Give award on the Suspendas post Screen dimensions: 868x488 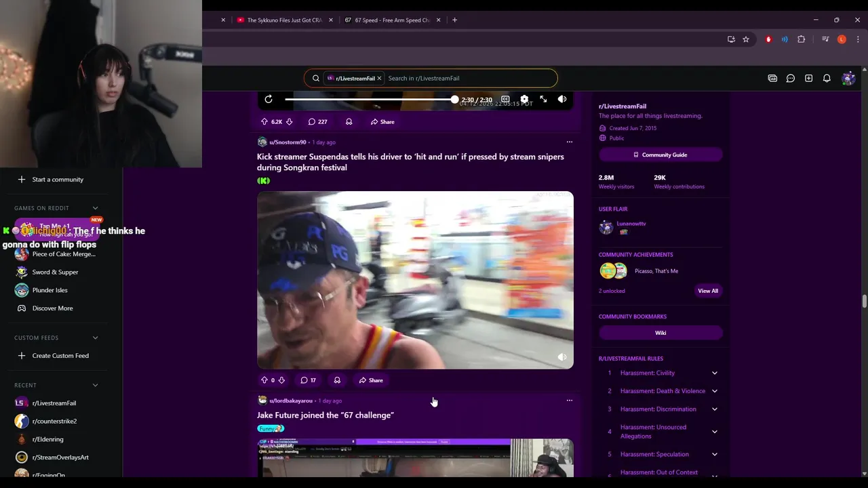click(x=337, y=380)
